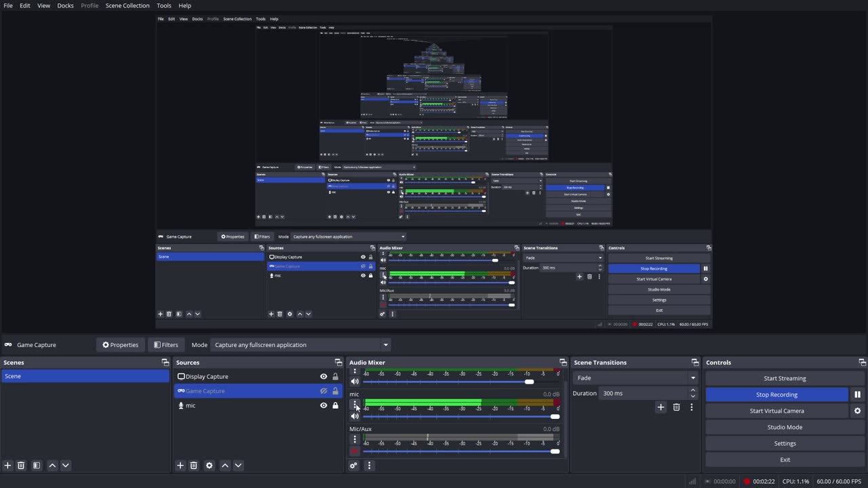Screen dimensions: 868x488
Task: Show the Game Capture source with its eye icon
Action: [x=323, y=391]
